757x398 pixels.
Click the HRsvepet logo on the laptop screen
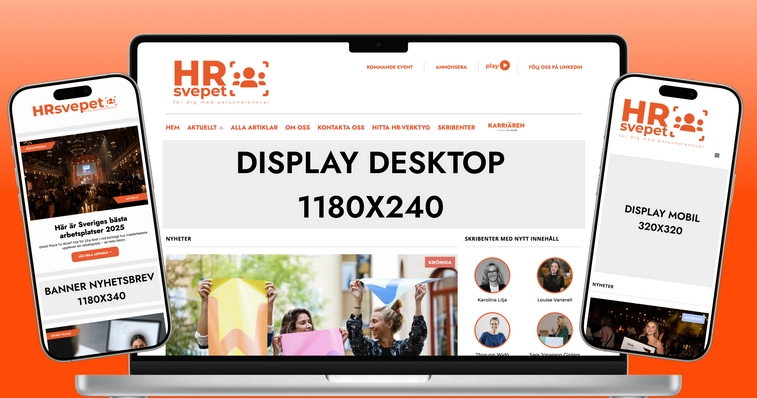(x=221, y=82)
